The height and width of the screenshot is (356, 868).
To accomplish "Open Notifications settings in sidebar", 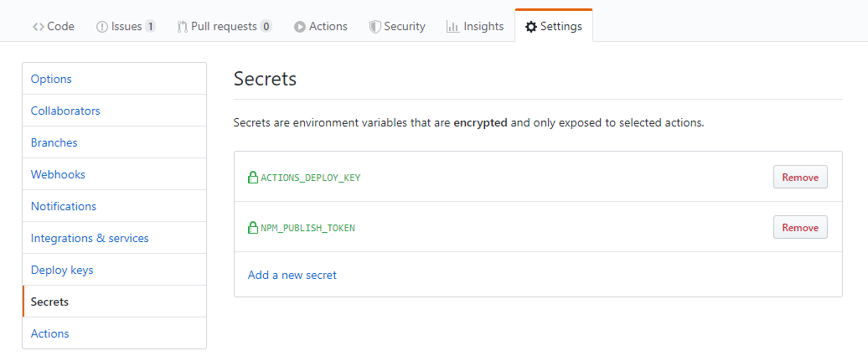I will pos(64,206).
